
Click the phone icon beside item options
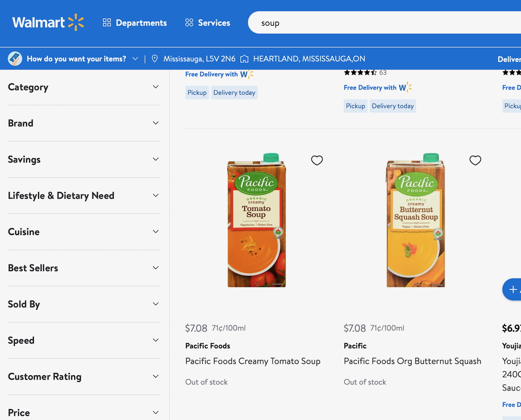click(15, 59)
